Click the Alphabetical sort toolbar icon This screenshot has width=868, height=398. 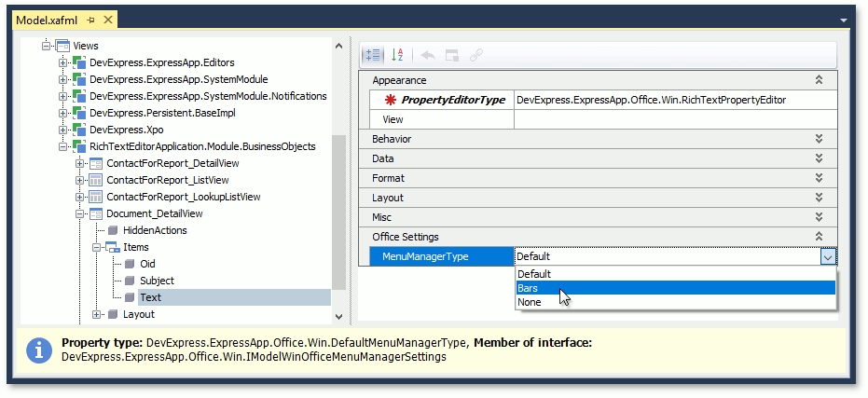coord(397,55)
